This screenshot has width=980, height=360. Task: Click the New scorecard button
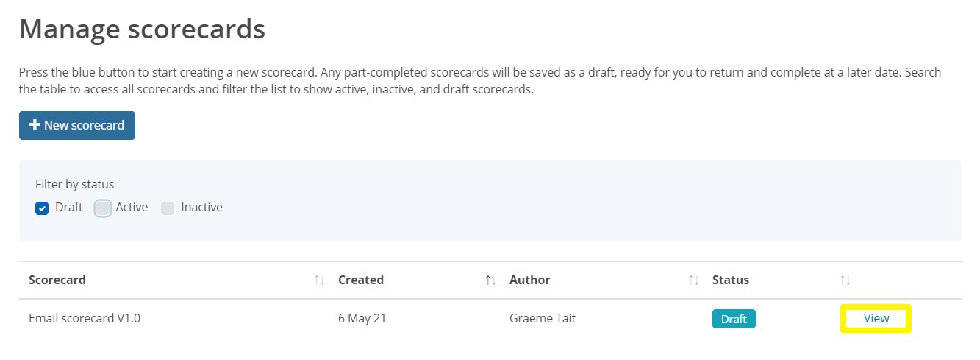(x=77, y=125)
